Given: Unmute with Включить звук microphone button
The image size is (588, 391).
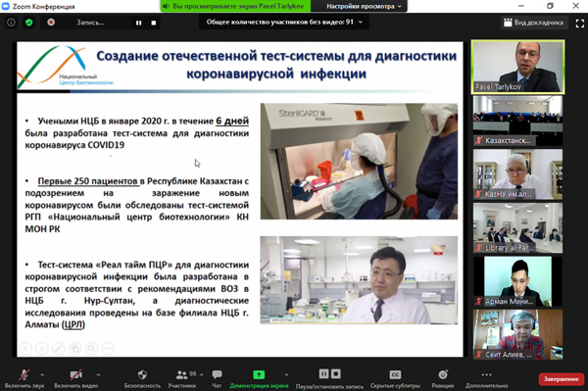Looking at the screenshot, I should [24, 378].
